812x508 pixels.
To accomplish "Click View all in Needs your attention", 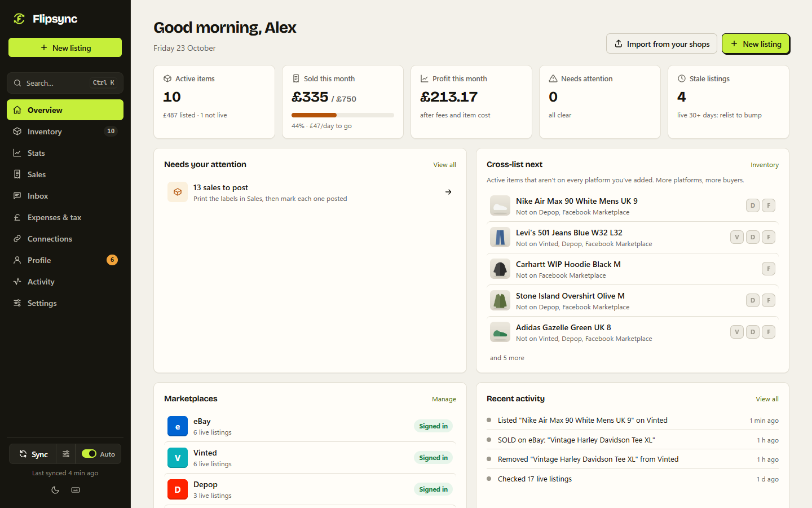I will pos(444,165).
